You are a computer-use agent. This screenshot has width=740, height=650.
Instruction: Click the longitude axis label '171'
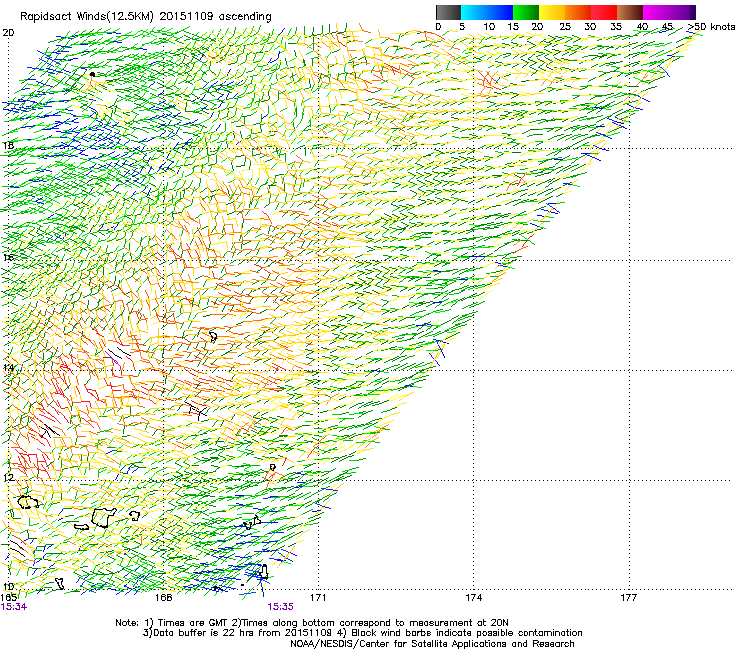tap(318, 598)
